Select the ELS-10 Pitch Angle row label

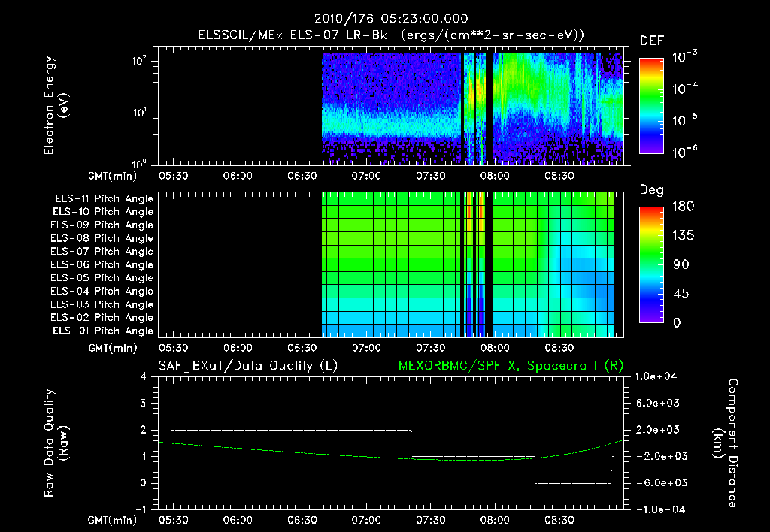(x=103, y=212)
